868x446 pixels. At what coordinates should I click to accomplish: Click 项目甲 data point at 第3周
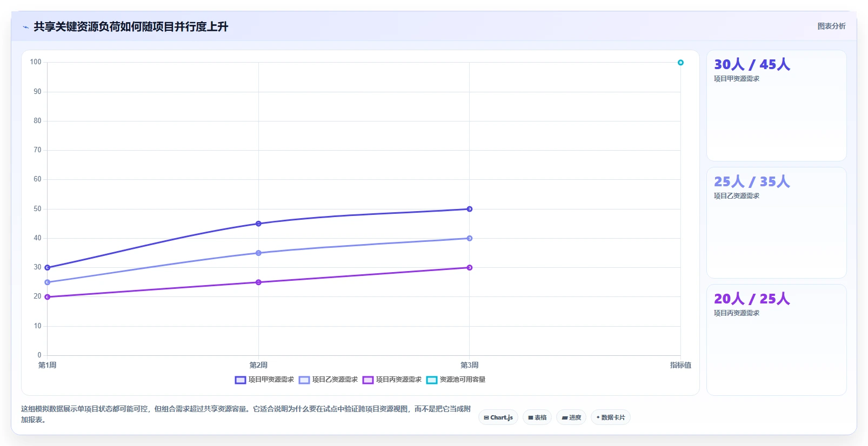pyautogui.click(x=470, y=209)
